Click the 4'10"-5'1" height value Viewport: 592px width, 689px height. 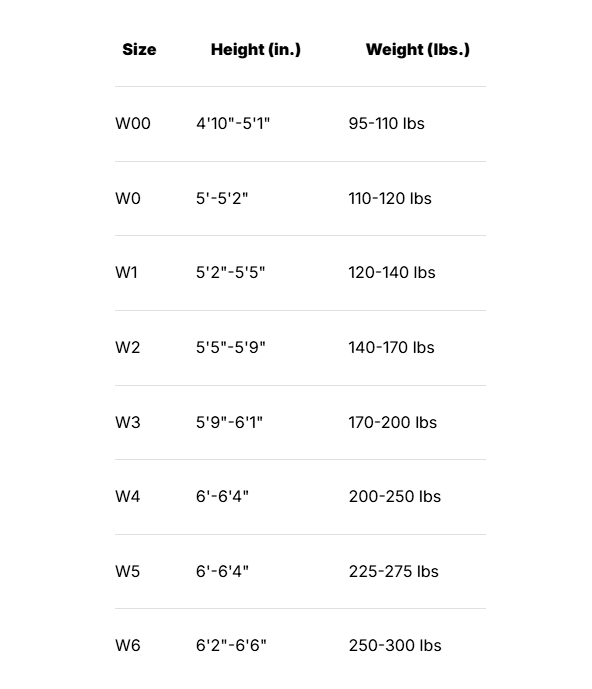pyautogui.click(x=233, y=123)
